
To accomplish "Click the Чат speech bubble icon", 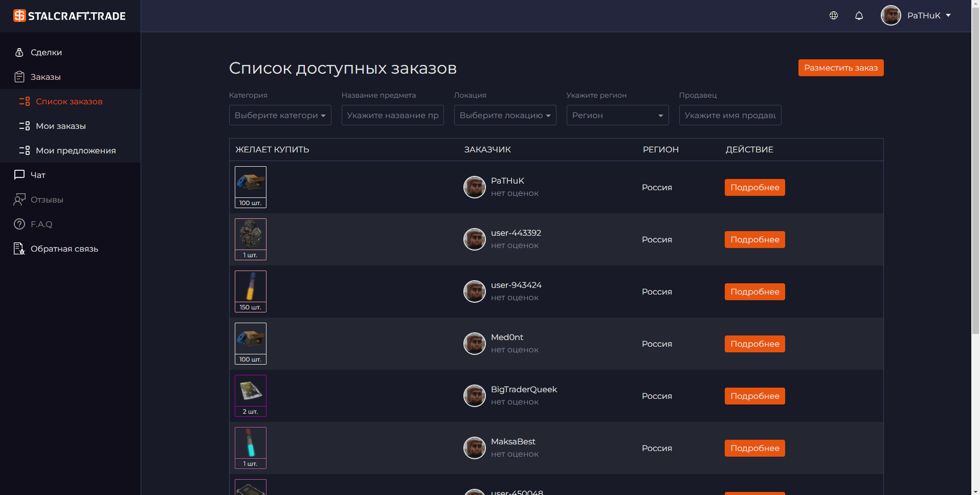I will click(x=19, y=175).
